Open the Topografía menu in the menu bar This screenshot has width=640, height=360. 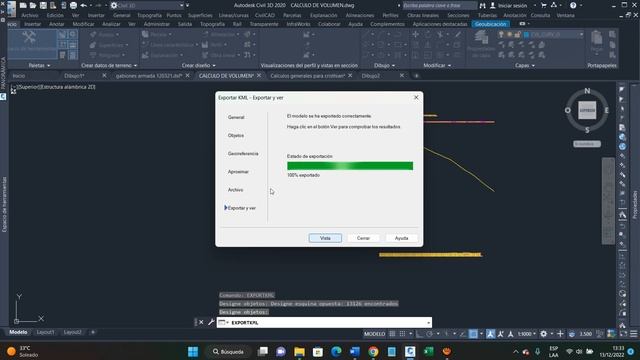[149, 15]
